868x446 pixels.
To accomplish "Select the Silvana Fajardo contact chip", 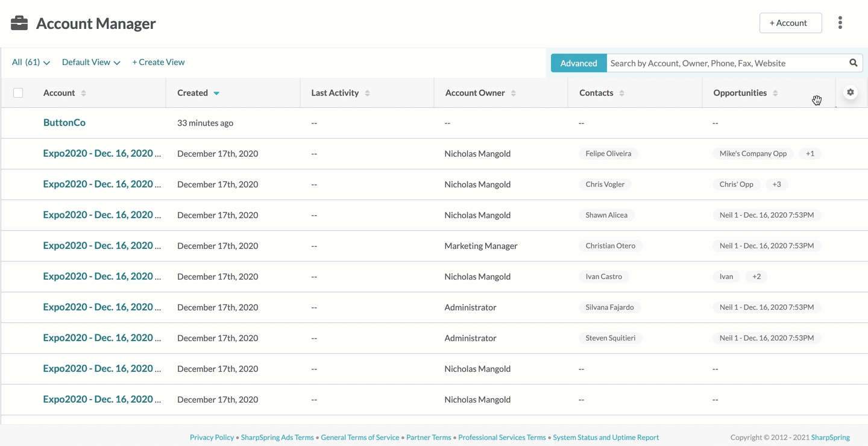I will (x=609, y=307).
